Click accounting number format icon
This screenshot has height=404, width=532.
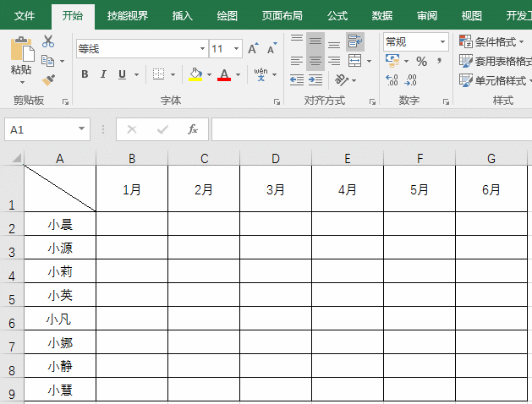point(392,61)
